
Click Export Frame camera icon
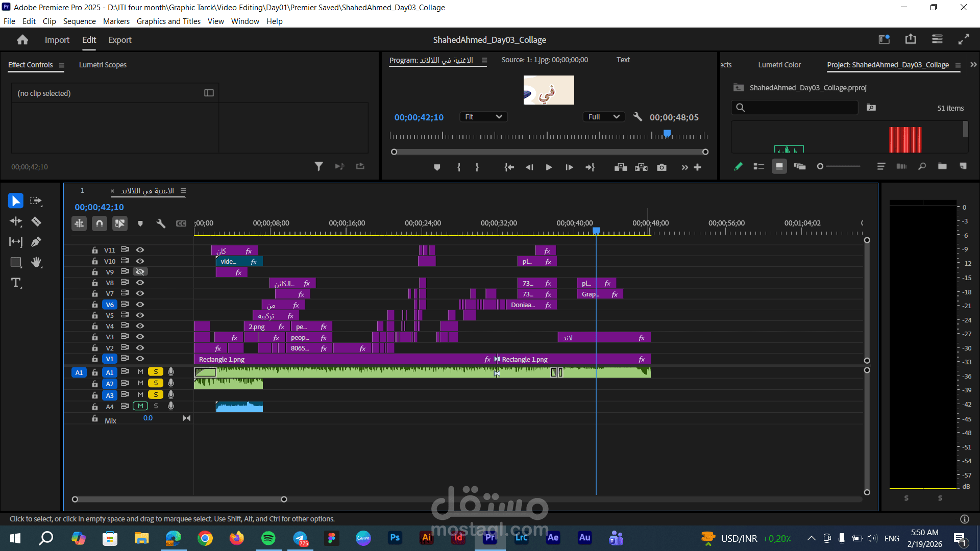coord(661,167)
